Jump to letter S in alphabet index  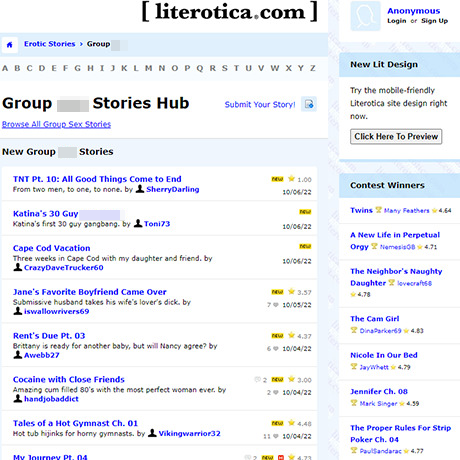tap(225, 68)
